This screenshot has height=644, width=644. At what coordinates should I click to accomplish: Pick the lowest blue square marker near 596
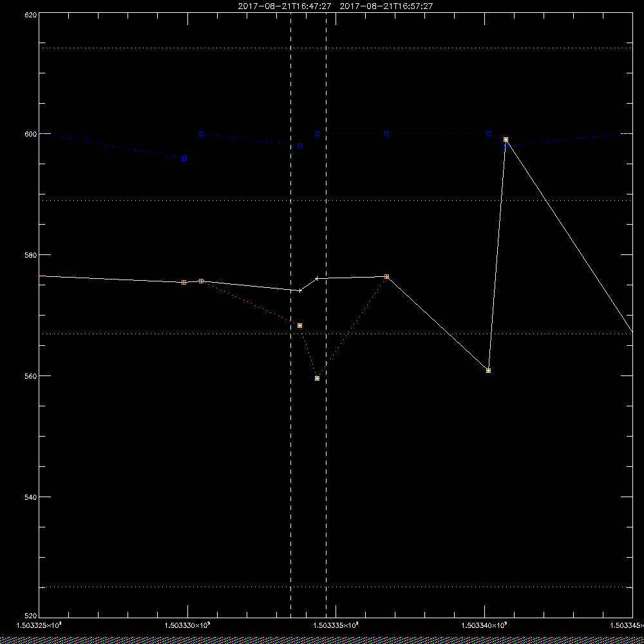click(184, 158)
